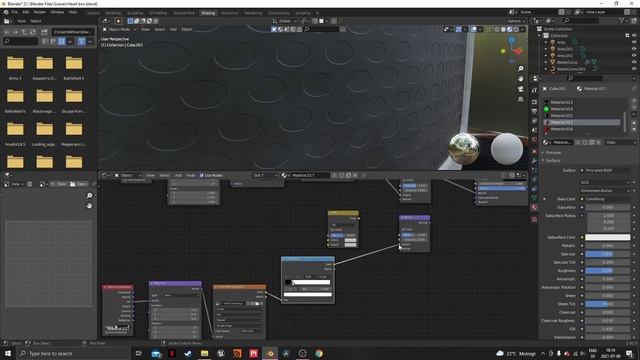Viewport: 640px width, 360px height.
Task: Select material preview shading mode
Action: pyautogui.click(x=509, y=29)
